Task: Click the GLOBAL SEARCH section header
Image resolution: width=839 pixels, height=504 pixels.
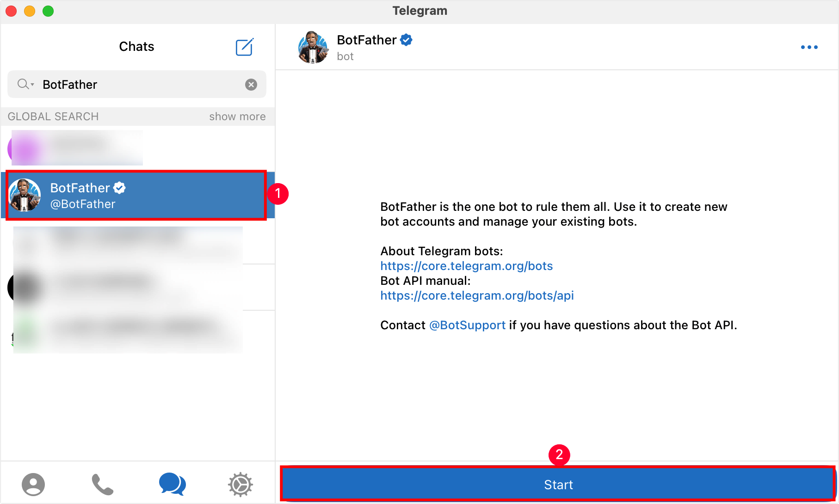Action: (x=53, y=117)
